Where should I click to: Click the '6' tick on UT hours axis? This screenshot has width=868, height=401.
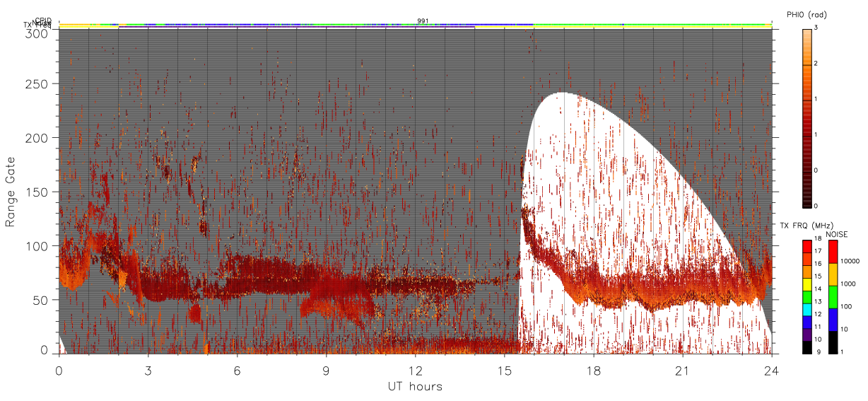click(237, 370)
